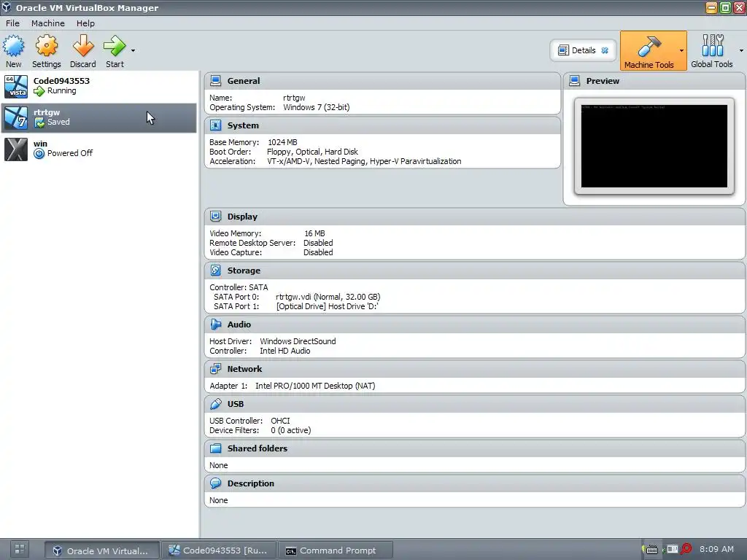Screen dimensions: 747x560
Task: Close the Details tool via its small x icon
Action: tap(605, 50)
